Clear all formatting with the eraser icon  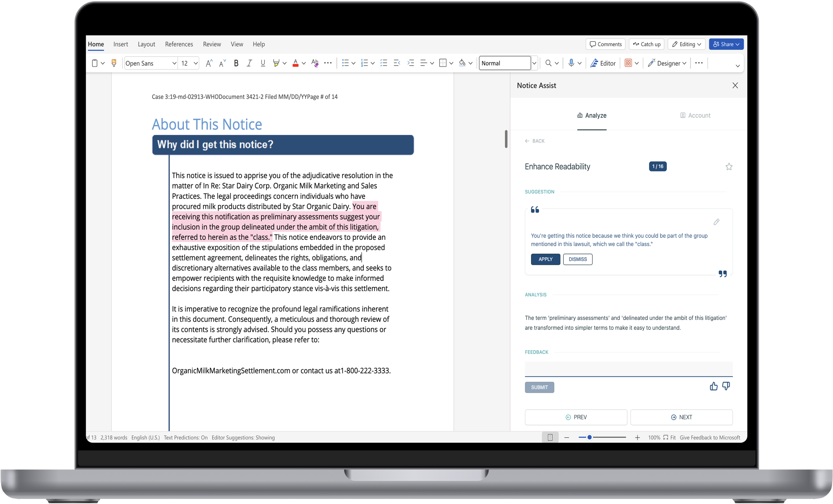pyautogui.click(x=315, y=63)
